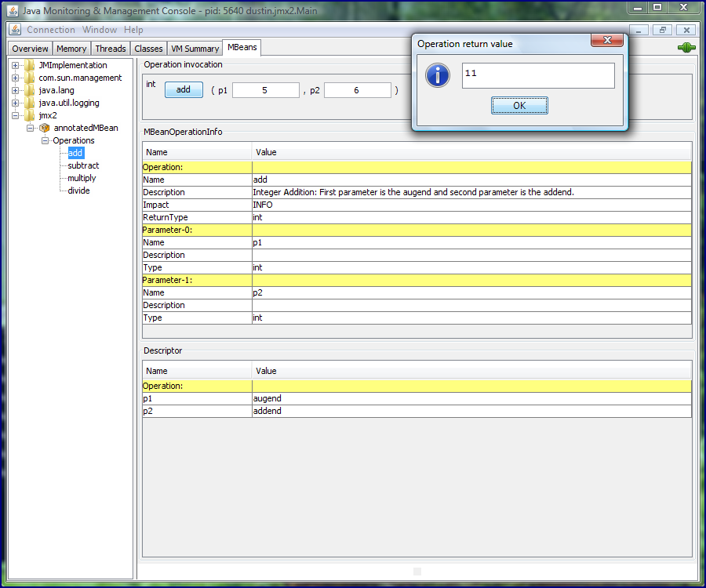Screen dimensions: 706x588
Task: Collapse the jmx2 tree node
Action: tap(16, 115)
